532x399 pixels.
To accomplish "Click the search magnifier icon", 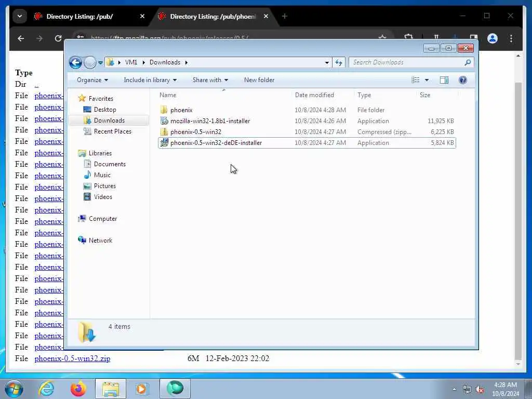I will click(468, 62).
